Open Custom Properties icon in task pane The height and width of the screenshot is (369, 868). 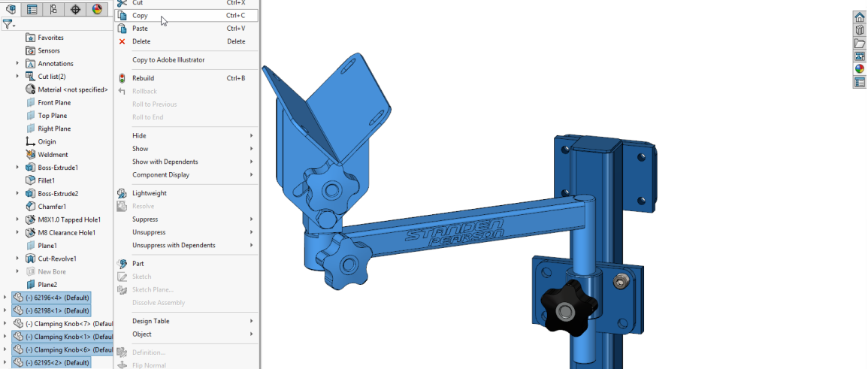(860, 82)
